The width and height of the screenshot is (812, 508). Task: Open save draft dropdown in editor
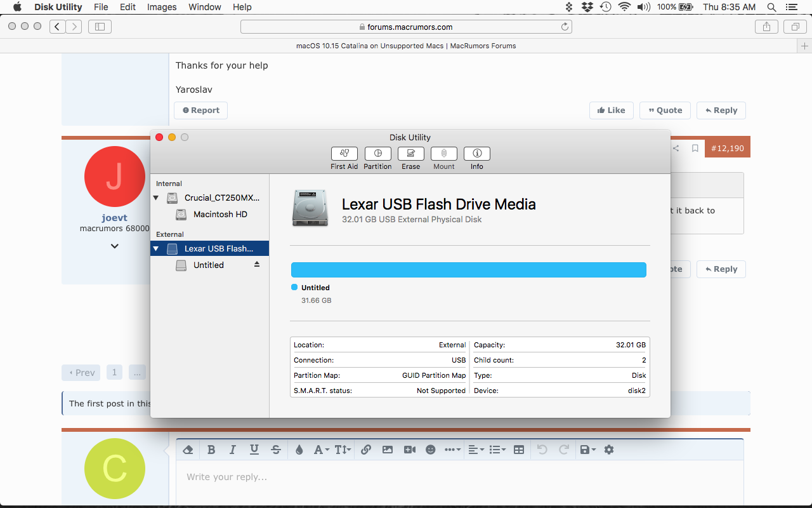pyautogui.click(x=588, y=450)
